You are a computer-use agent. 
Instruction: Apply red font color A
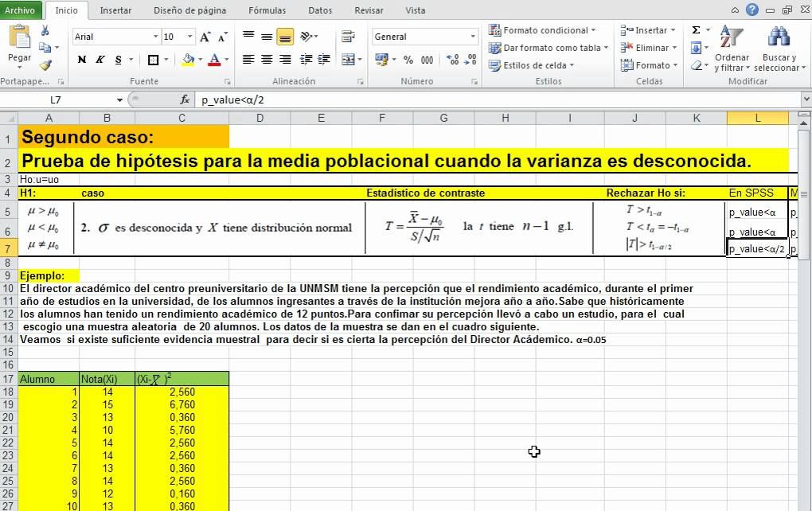(x=214, y=60)
